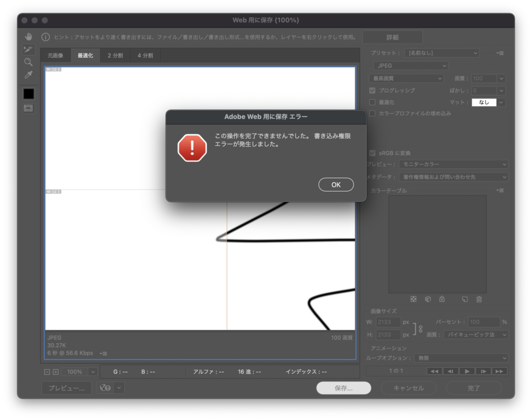The image size is (532, 420).
Task: Toggle slice visibility icon
Action: point(29,108)
